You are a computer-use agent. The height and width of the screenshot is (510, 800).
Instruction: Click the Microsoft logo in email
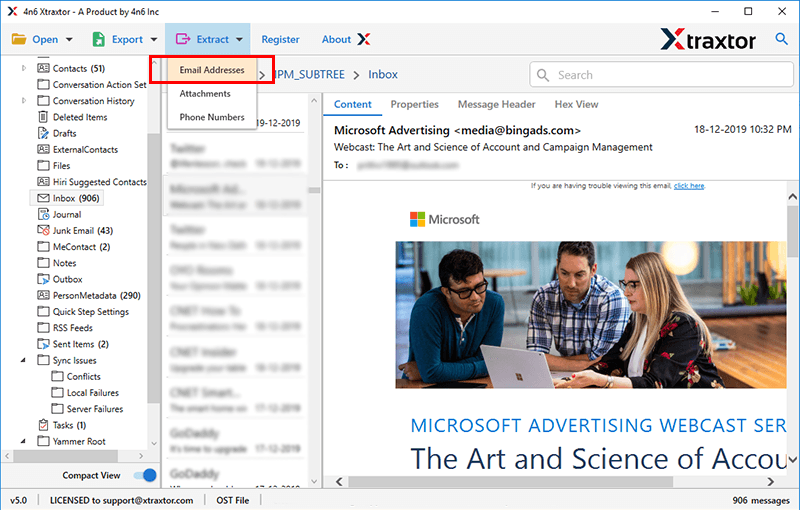(444, 219)
